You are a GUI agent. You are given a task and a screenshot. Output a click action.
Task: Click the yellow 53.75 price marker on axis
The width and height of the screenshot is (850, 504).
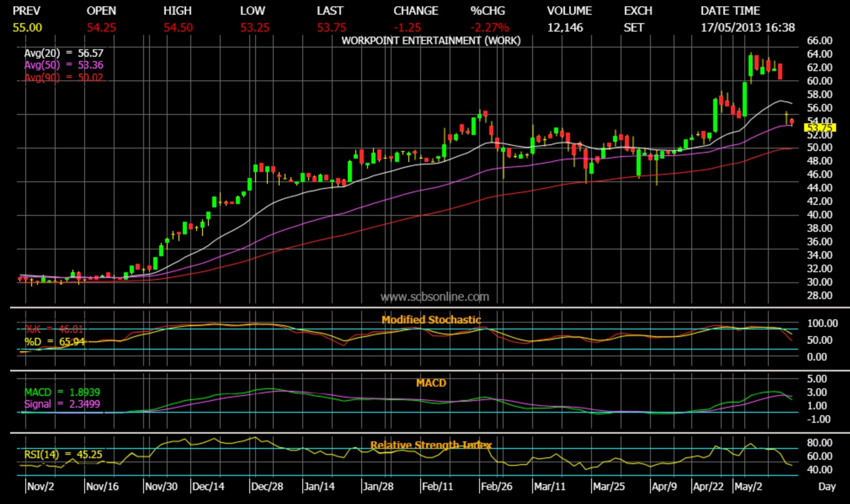[x=820, y=127]
